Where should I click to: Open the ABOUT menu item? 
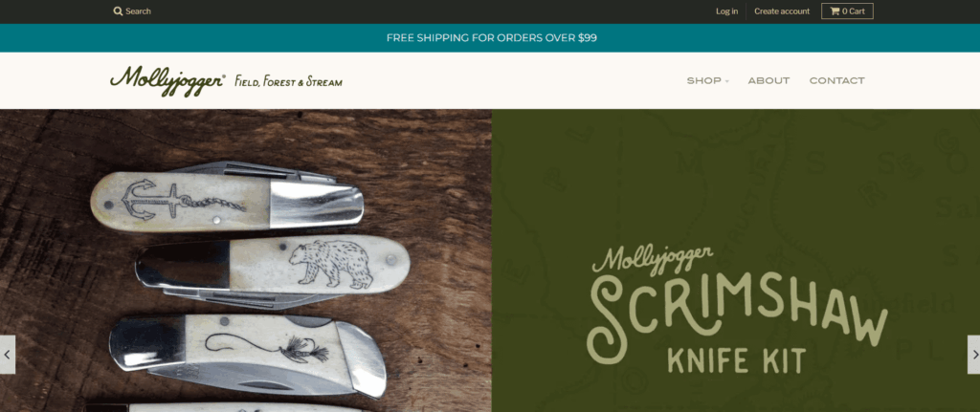click(768, 80)
